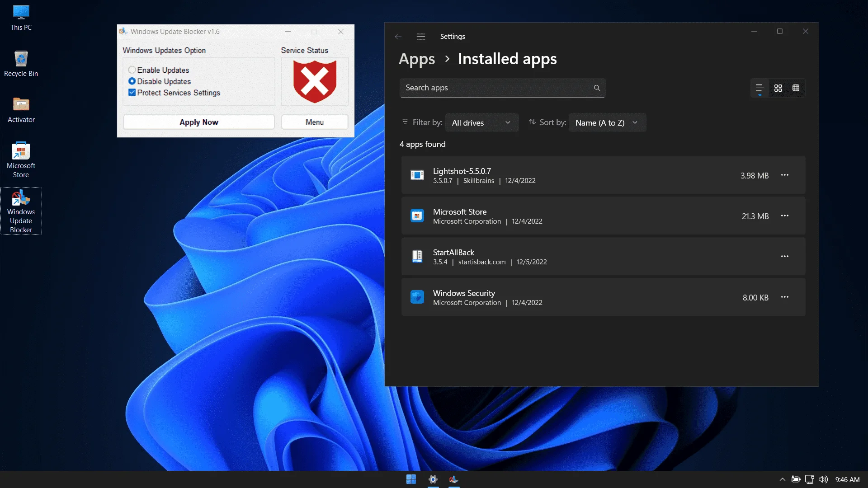Viewport: 868px width, 488px height.
Task: Click the StartAllBack app icon
Action: click(417, 257)
